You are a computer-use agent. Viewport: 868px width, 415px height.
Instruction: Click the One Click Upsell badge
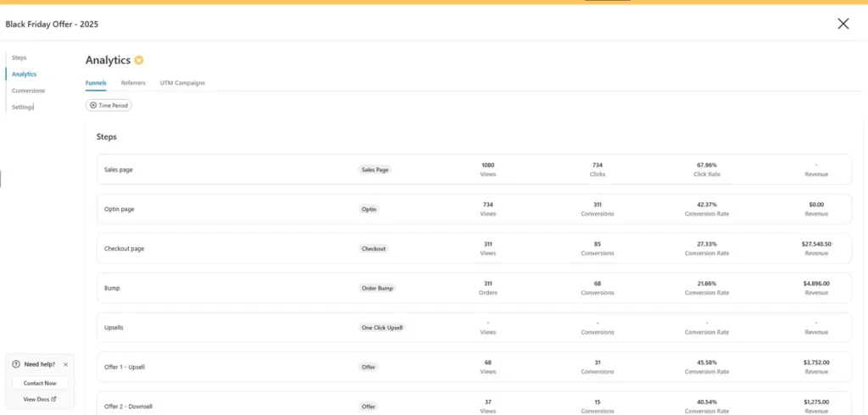click(x=382, y=328)
